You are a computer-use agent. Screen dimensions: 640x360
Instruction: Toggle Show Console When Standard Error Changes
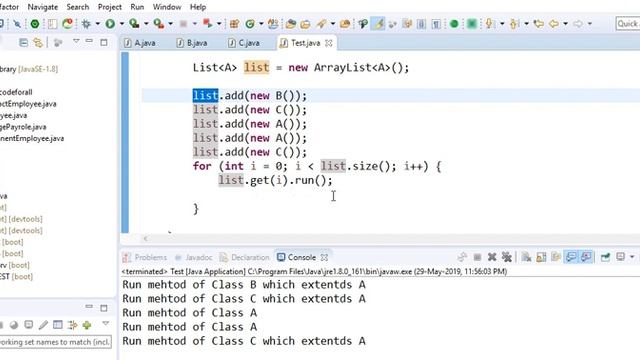click(586, 257)
